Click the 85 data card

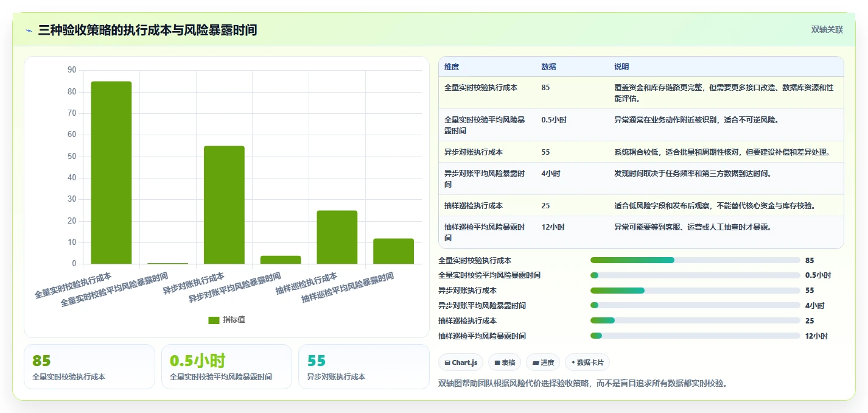89,367
